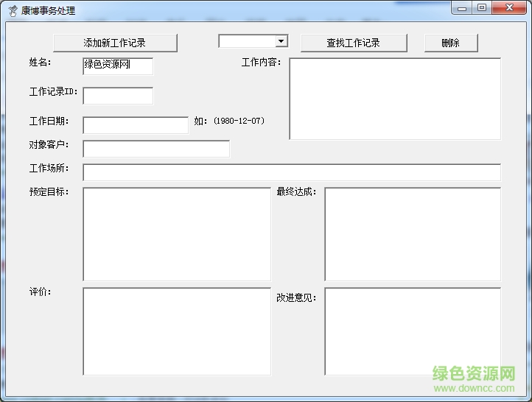Click the 评价 text area

pos(177,331)
